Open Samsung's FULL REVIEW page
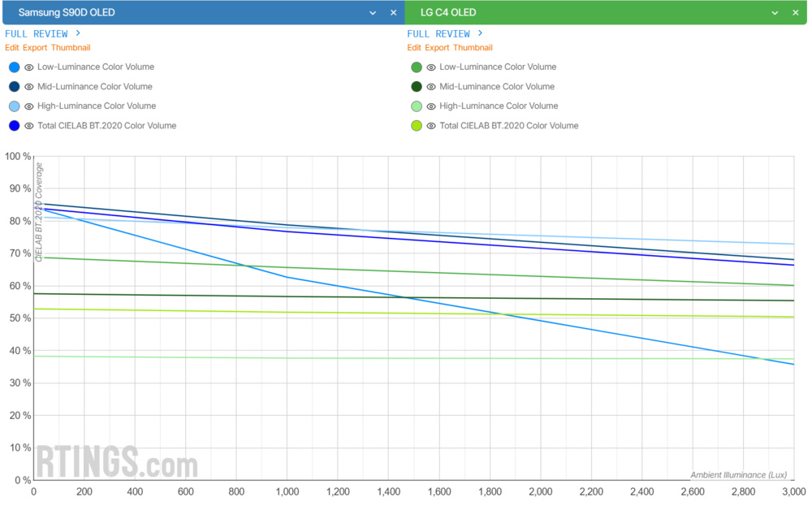Screen dimensions: 812x506 (39, 33)
